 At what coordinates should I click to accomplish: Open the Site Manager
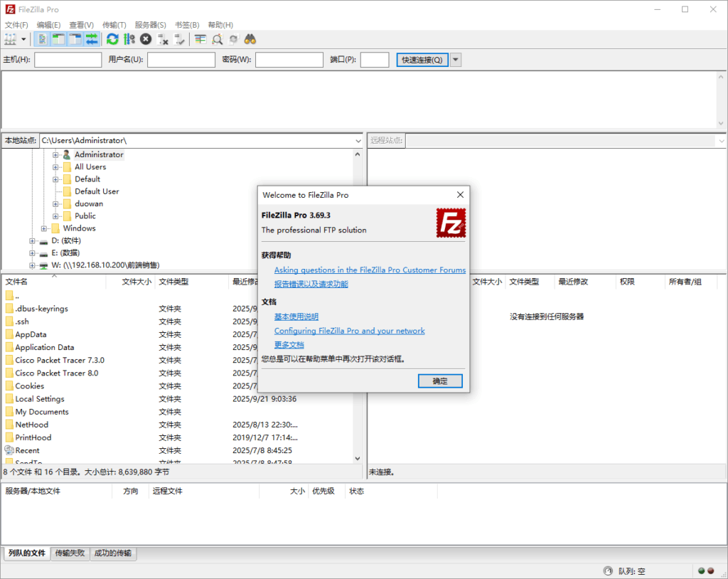click(9, 39)
